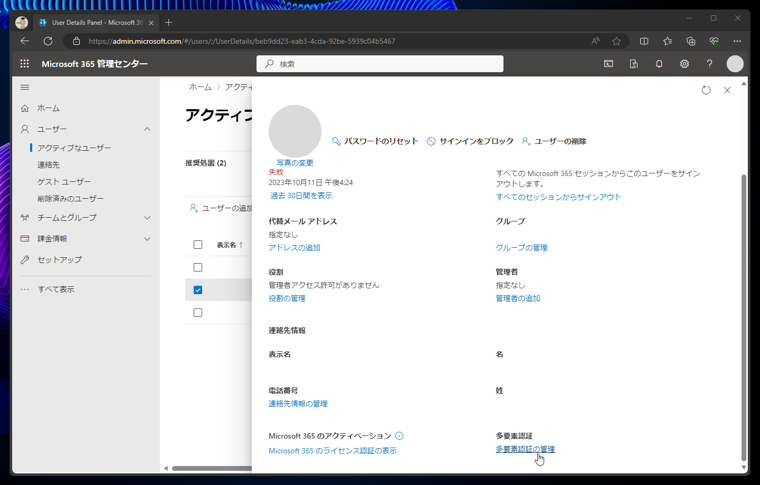
Task: Click 過去 30日間を表示 link
Action: (301, 195)
